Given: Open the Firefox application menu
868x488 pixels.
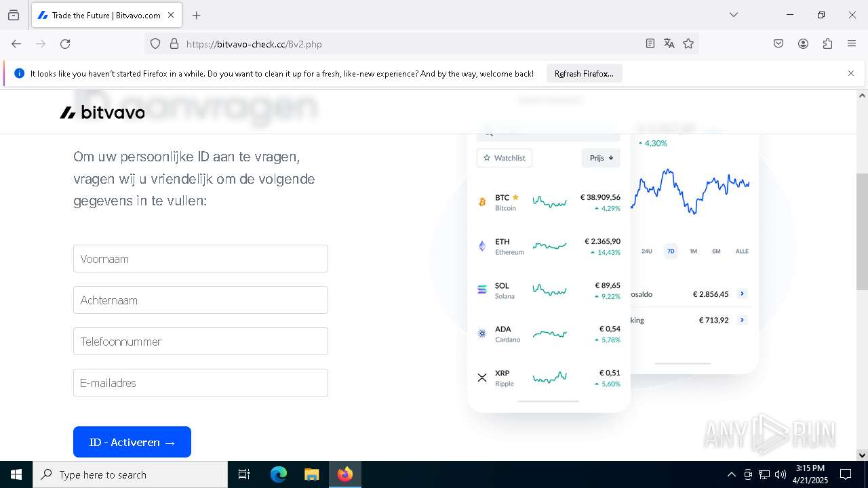Looking at the screenshot, I should coord(852,43).
